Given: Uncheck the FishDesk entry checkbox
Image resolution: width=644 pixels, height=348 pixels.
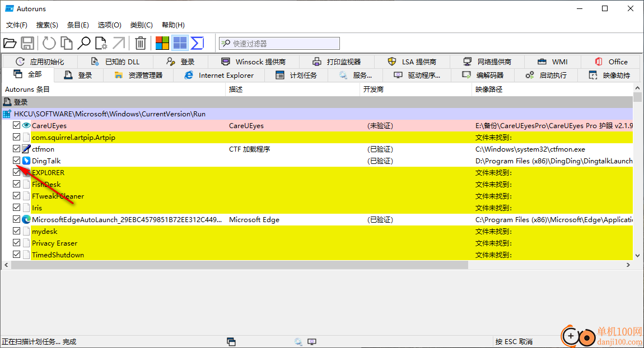Looking at the screenshot, I should [16, 184].
